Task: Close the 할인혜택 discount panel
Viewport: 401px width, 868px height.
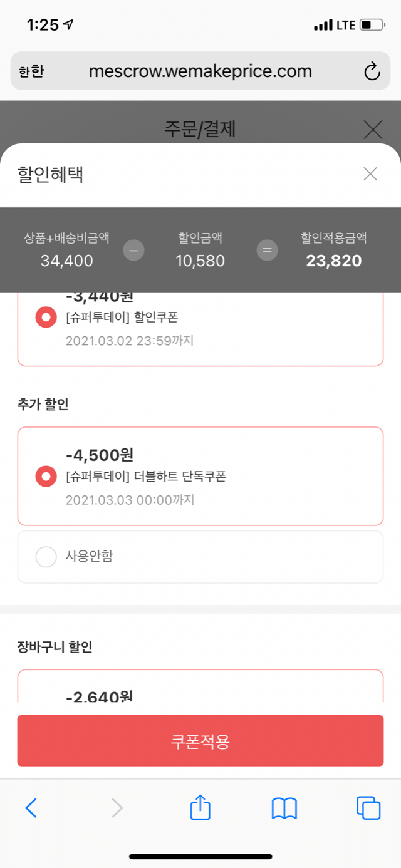Action: click(370, 174)
